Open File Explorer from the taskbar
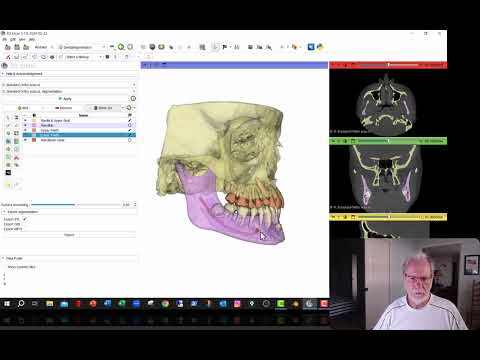Image resolution: width=480 pixels, height=360 pixels. point(50,304)
